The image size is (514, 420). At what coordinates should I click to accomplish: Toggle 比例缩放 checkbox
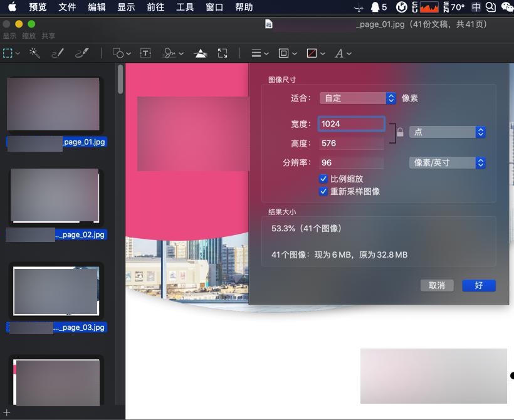(323, 179)
